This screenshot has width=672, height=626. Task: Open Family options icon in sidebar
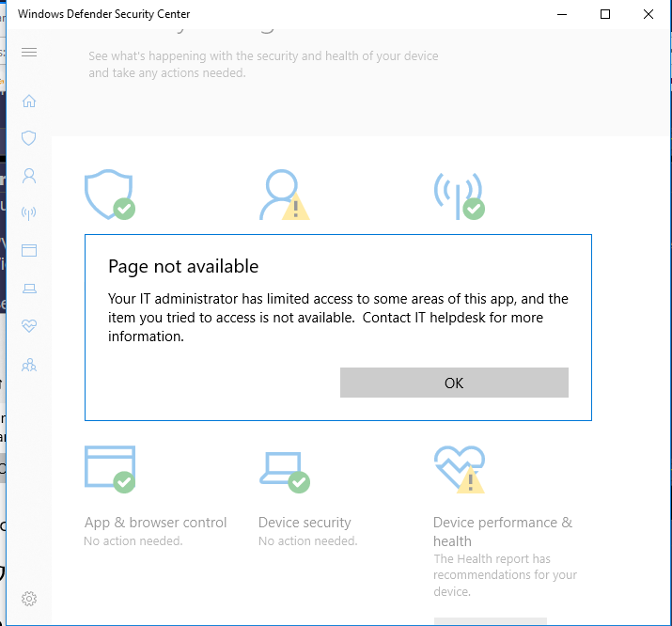pos(29,365)
